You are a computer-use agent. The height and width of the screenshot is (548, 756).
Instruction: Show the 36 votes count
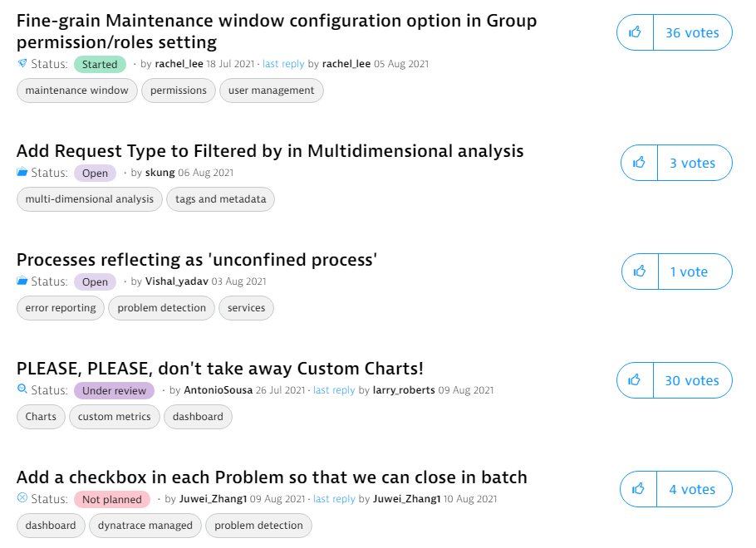(x=692, y=32)
